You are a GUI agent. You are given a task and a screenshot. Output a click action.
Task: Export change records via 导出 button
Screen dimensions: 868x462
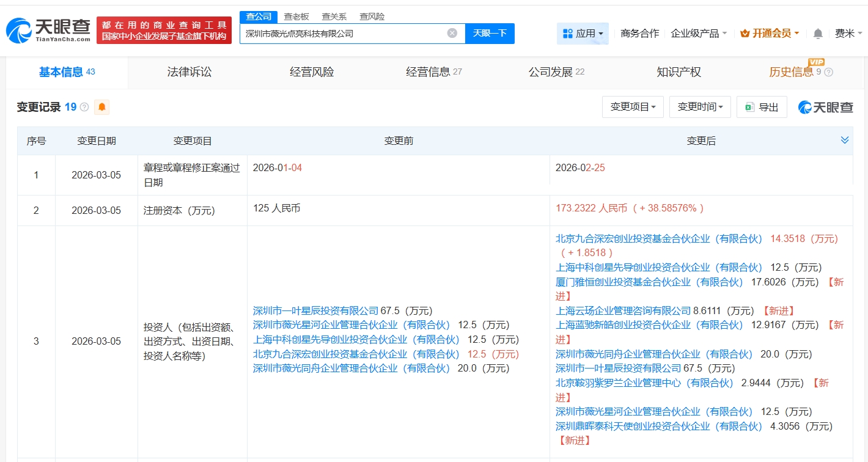point(761,107)
